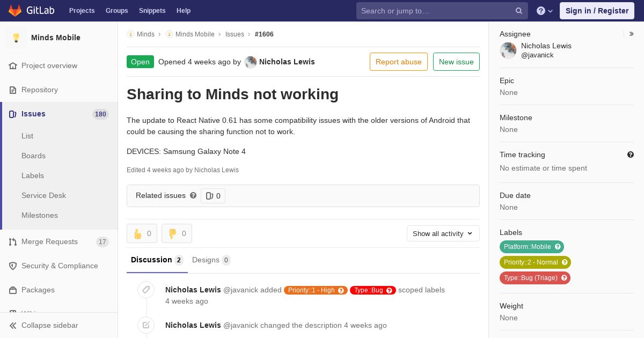644x338 pixels.
Task: Collapse sidebar using the double-chevron icon
Action: pyautogui.click(x=13, y=325)
